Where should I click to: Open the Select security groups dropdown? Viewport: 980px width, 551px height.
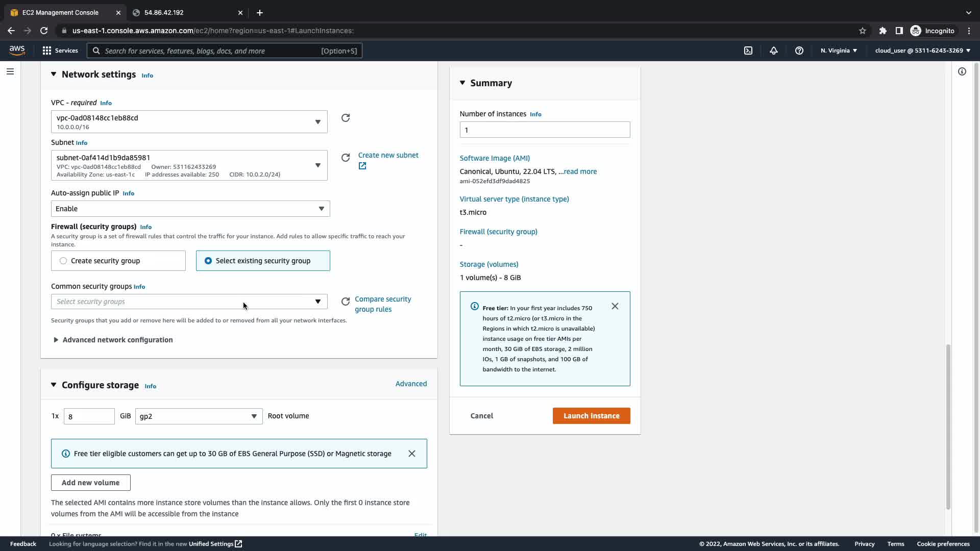(189, 302)
